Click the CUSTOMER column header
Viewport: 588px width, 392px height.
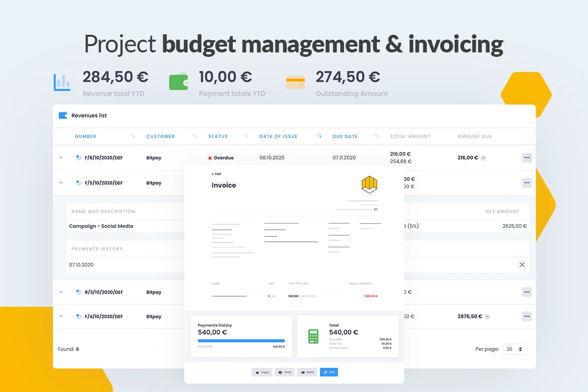(161, 136)
